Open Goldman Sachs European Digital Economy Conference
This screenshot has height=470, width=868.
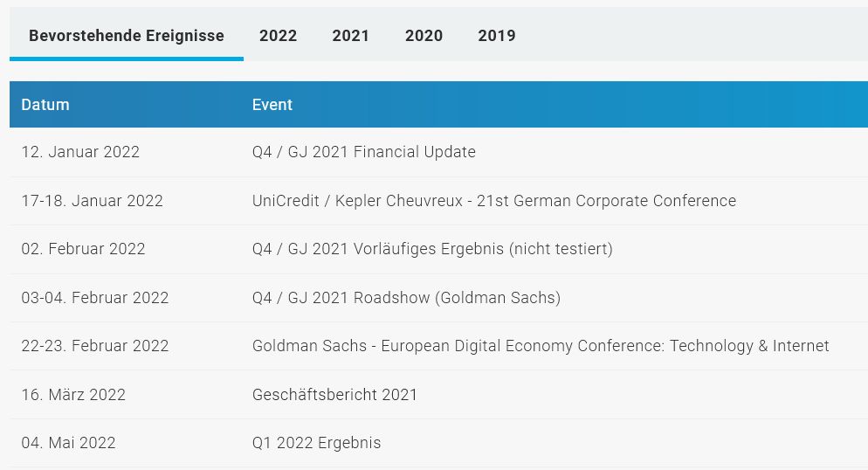pyautogui.click(x=541, y=346)
